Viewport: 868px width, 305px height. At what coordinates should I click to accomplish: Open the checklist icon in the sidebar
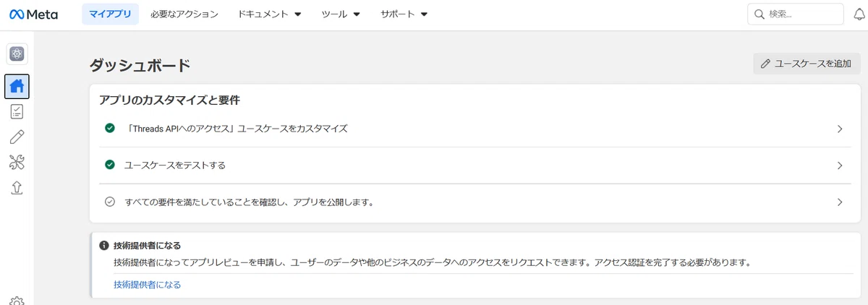coord(17,111)
